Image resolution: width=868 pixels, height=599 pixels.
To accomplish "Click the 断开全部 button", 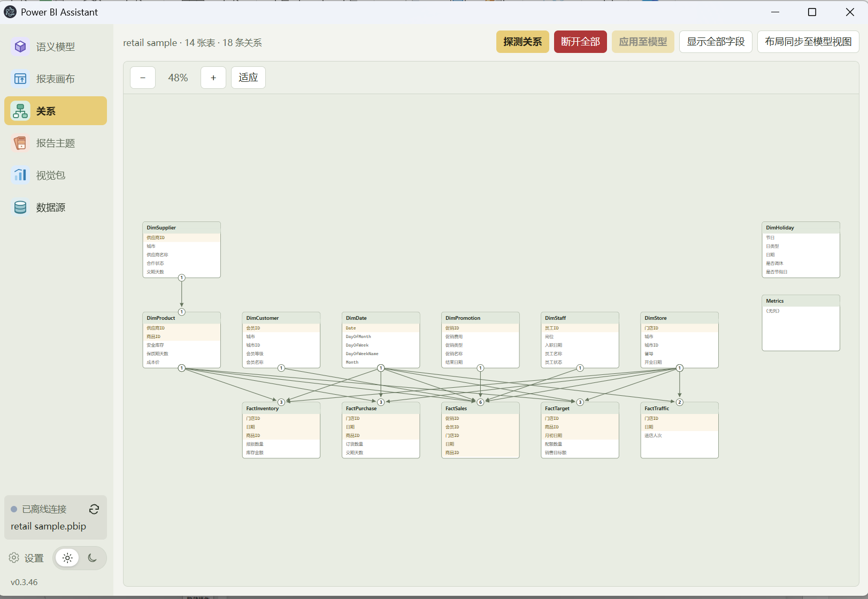I will pyautogui.click(x=580, y=42).
